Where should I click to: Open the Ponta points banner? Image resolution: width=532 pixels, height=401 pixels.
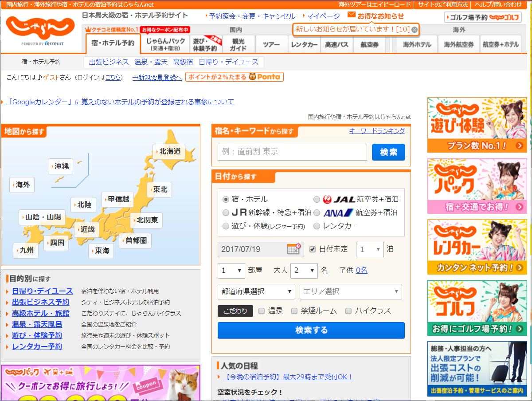tap(235, 77)
